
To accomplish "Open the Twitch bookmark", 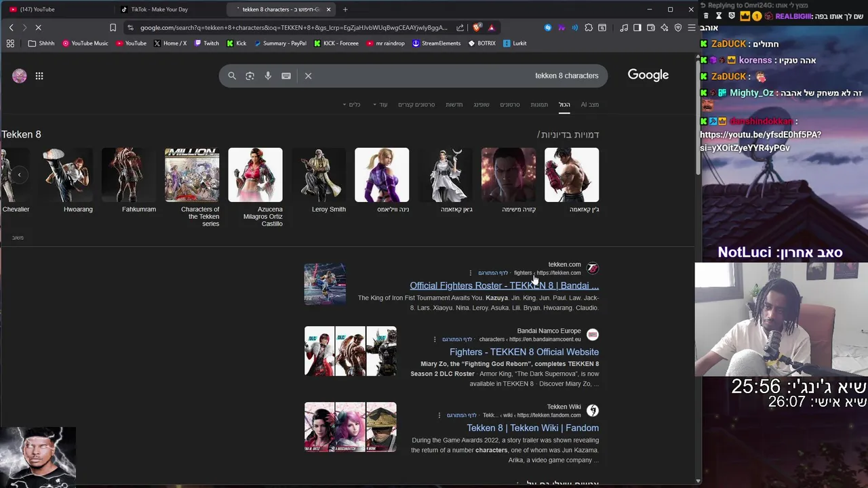I will click(x=206, y=43).
